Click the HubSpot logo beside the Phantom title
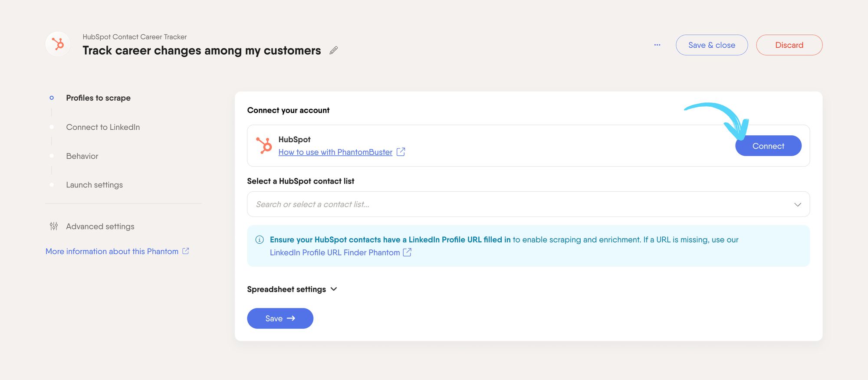Viewport: 868px width, 380px height. [58, 44]
